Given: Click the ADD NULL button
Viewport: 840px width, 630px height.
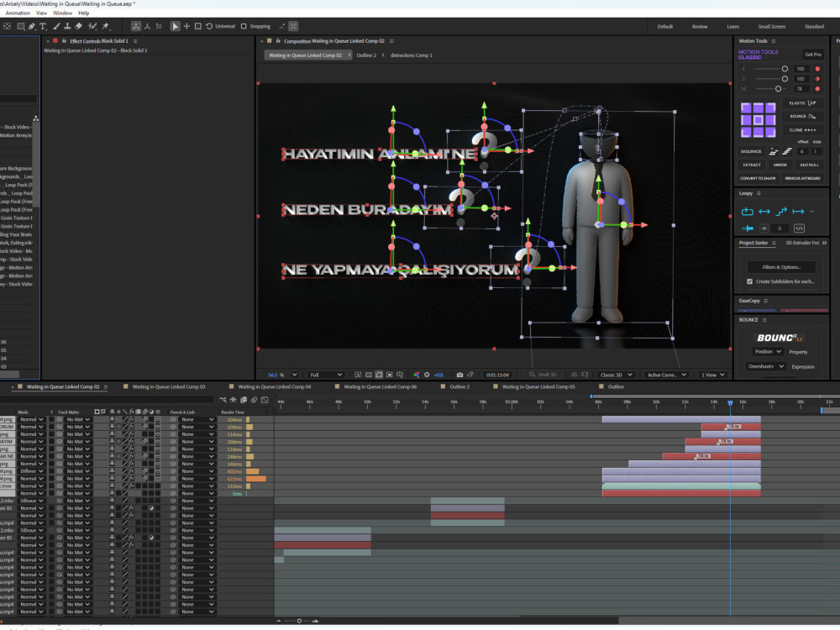Looking at the screenshot, I should pyautogui.click(x=809, y=165).
